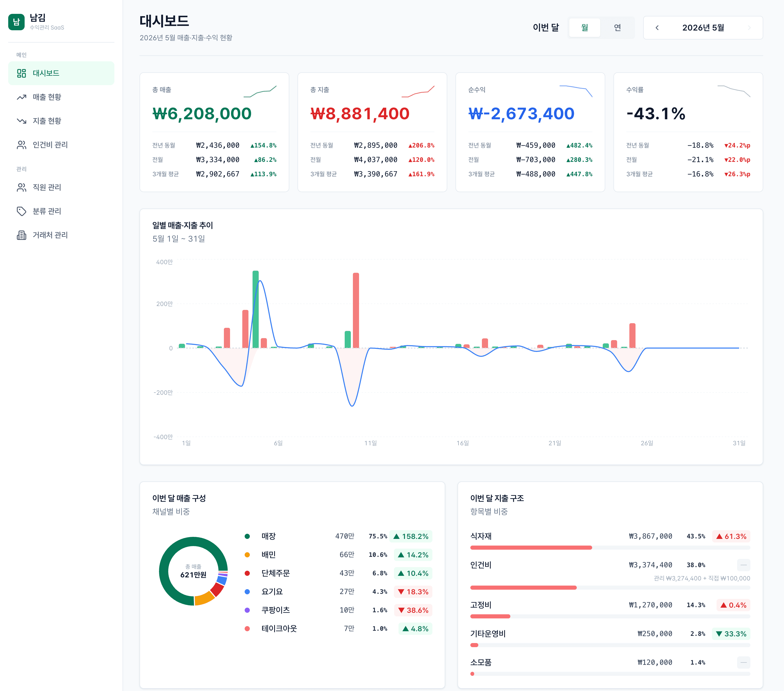Click the 고정비 0.4% increase badge
This screenshot has width=784, height=691.
733,605
